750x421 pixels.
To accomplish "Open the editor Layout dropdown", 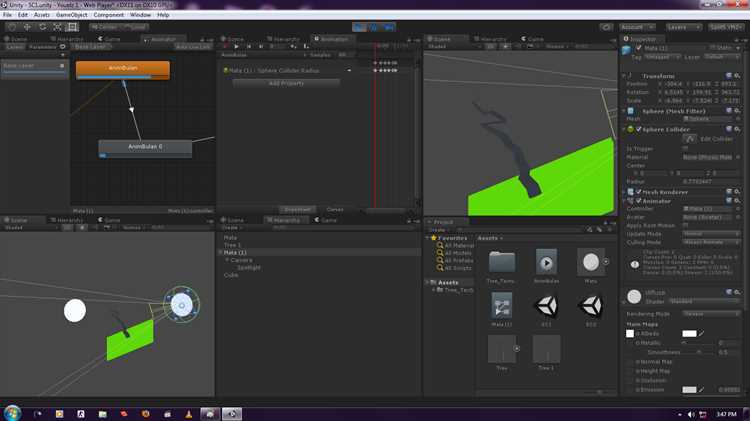I will click(x=725, y=27).
